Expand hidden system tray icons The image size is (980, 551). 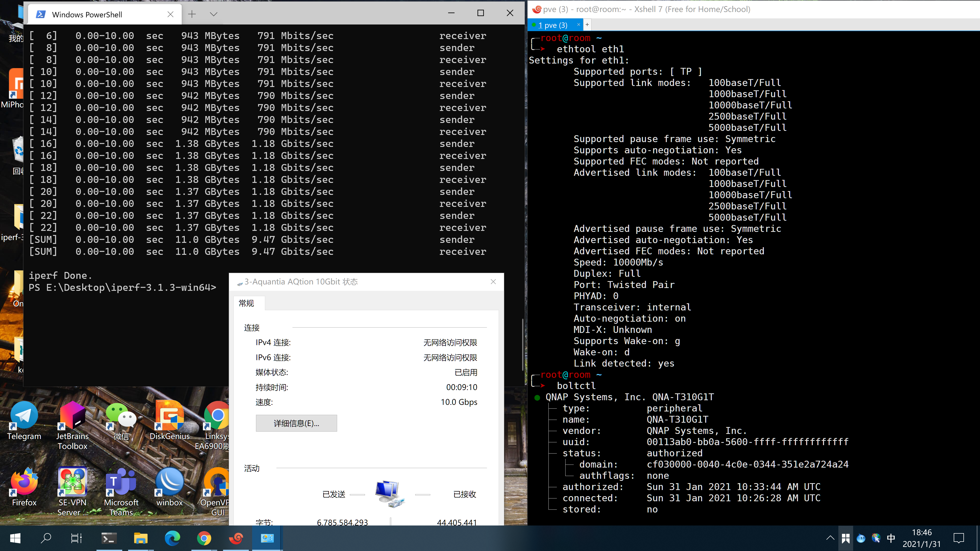pos(830,538)
